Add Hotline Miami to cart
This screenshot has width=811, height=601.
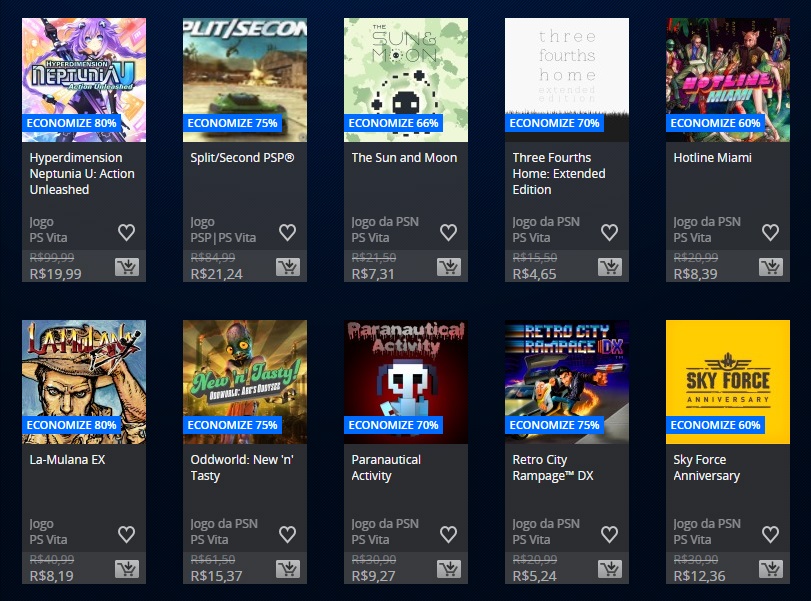pos(771,267)
